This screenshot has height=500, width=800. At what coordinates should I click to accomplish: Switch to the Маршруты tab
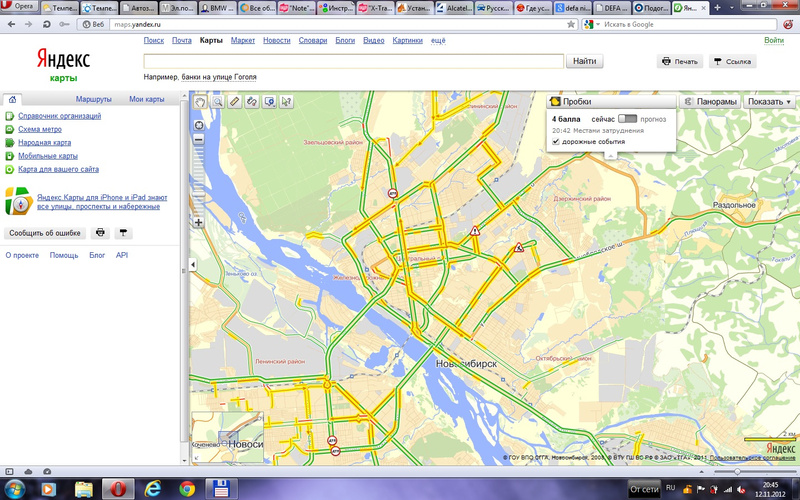click(93, 99)
